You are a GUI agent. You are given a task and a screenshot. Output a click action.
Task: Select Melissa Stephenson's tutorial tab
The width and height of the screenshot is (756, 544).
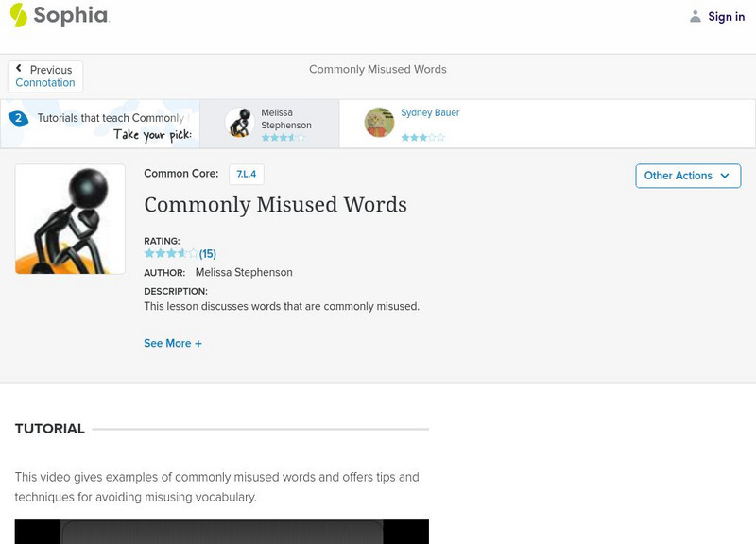click(x=269, y=124)
